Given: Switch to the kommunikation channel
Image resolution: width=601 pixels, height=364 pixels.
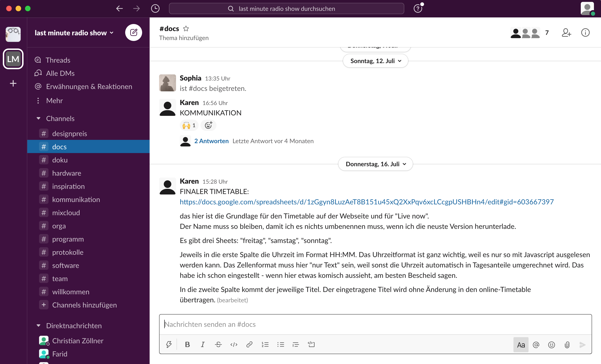Looking at the screenshot, I should [76, 200].
